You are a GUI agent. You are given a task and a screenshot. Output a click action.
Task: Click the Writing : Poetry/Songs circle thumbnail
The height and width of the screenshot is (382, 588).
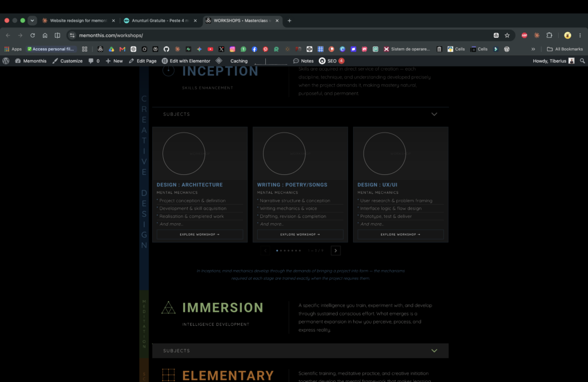[x=284, y=154]
